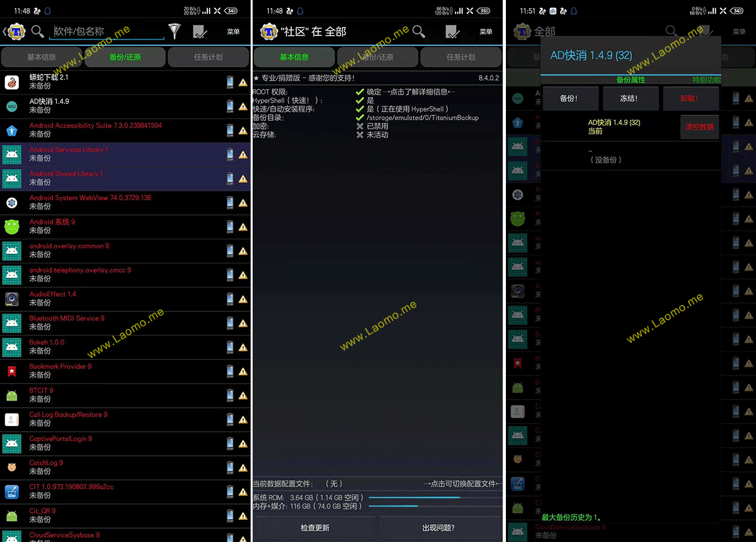This screenshot has width=756, height=542.
Task: Tap the CatchLog 9 app icon
Action: (11, 468)
